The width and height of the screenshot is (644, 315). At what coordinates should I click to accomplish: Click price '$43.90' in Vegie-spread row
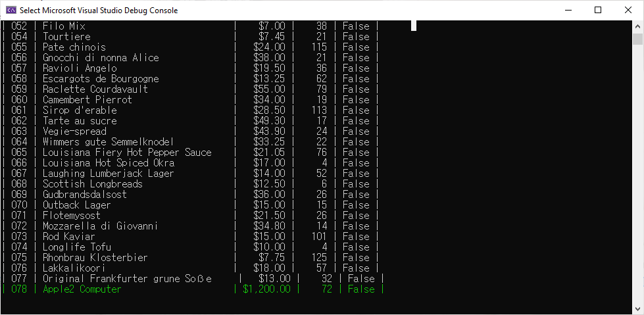coord(270,132)
